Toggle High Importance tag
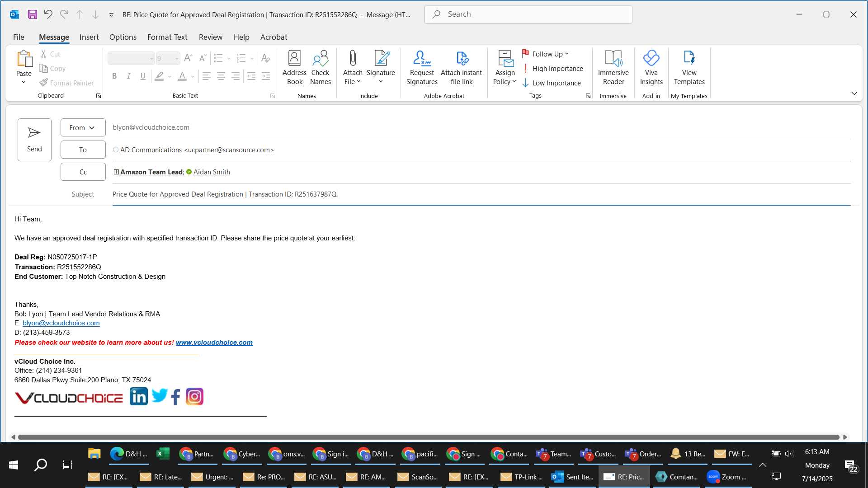 pyautogui.click(x=552, y=68)
